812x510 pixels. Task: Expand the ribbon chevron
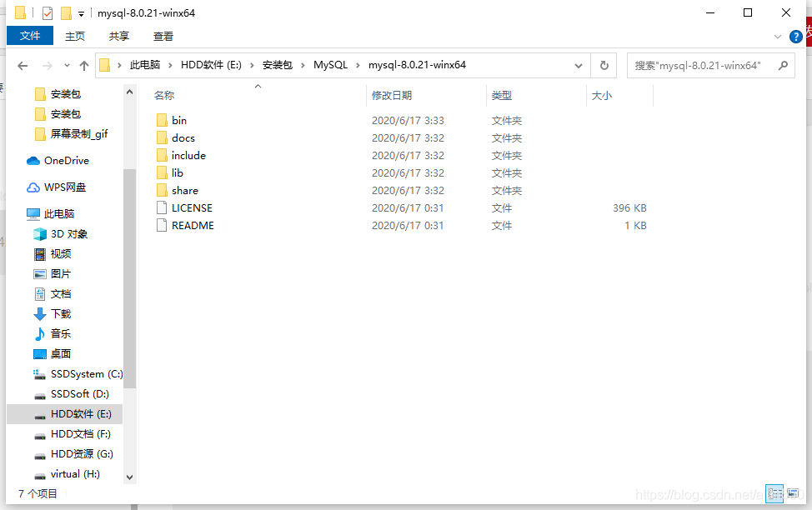777,37
